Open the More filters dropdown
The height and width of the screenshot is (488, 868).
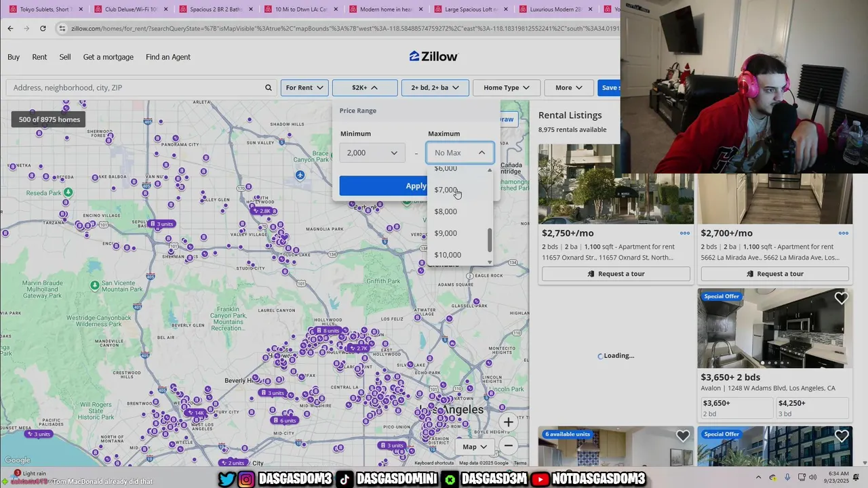click(568, 87)
